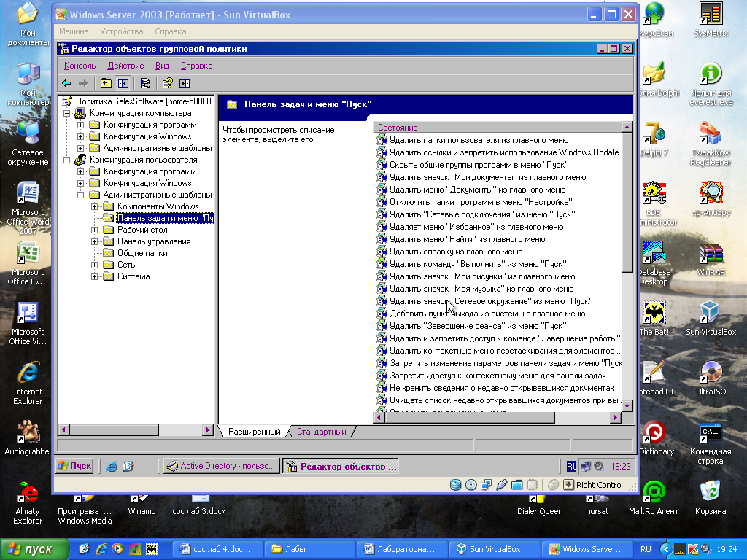Expand Сеть tree node
Viewport: 747px width, 560px height.
[95, 265]
